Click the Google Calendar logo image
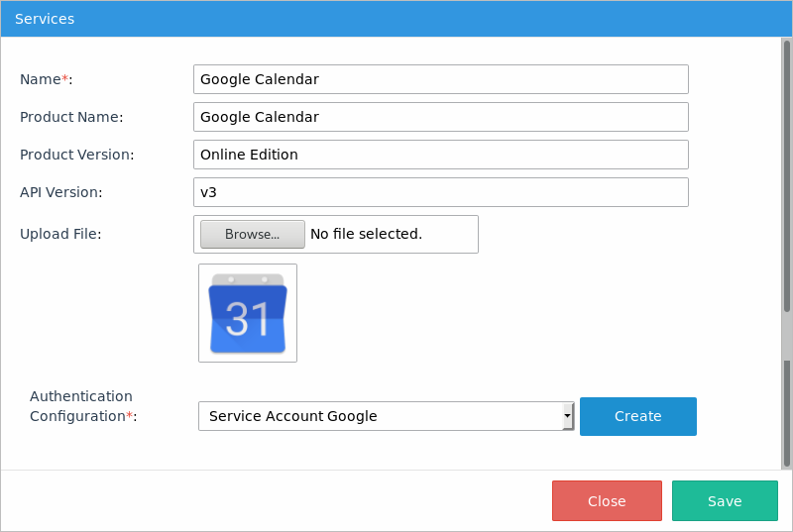The height and width of the screenshot is (532, 793). click(248, 313)
